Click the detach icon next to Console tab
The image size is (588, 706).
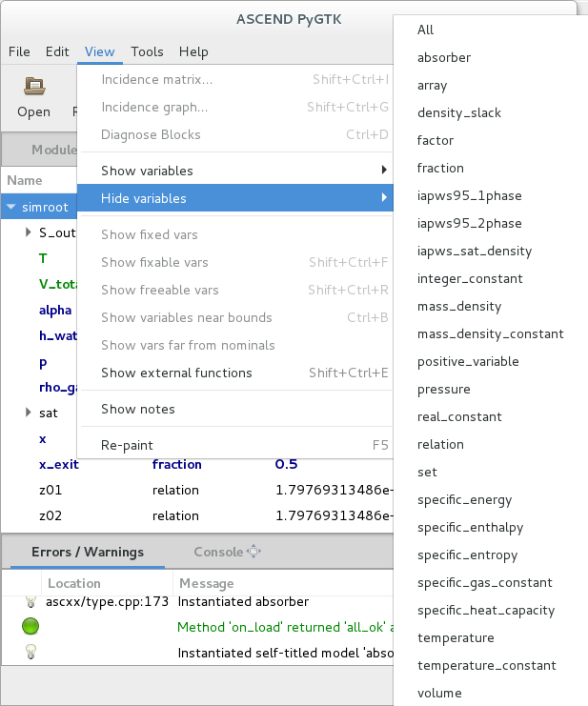tap(253, 552)
